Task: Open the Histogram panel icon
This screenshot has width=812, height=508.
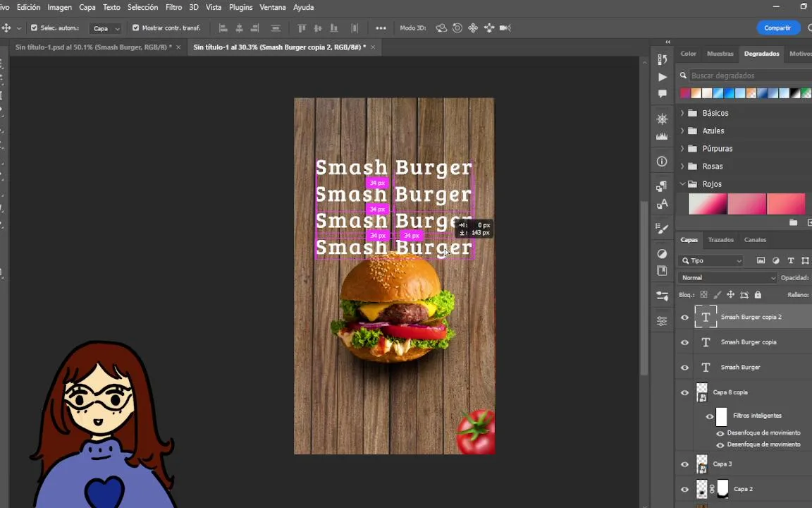Action: coord(662,136)
